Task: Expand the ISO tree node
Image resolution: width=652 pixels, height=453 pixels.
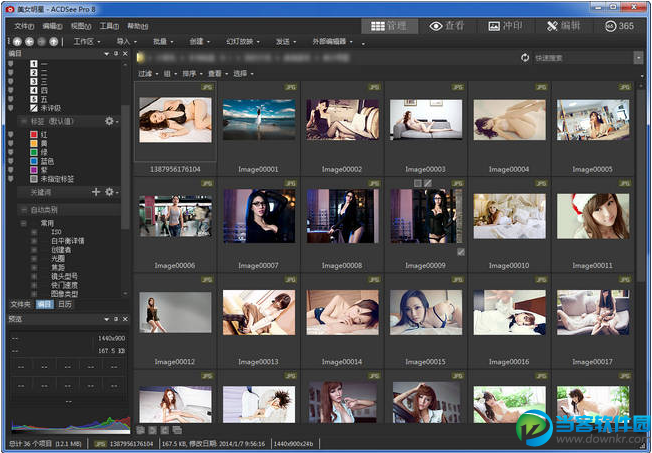Action: pos(34,232)
